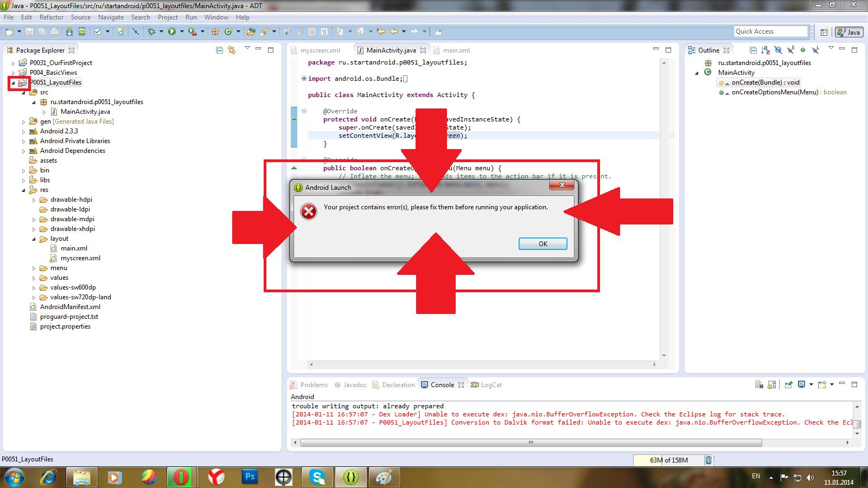Toggle Link with Editor in Package Explorer
Viewport: 868px width, 488px height.
(232, 50)
